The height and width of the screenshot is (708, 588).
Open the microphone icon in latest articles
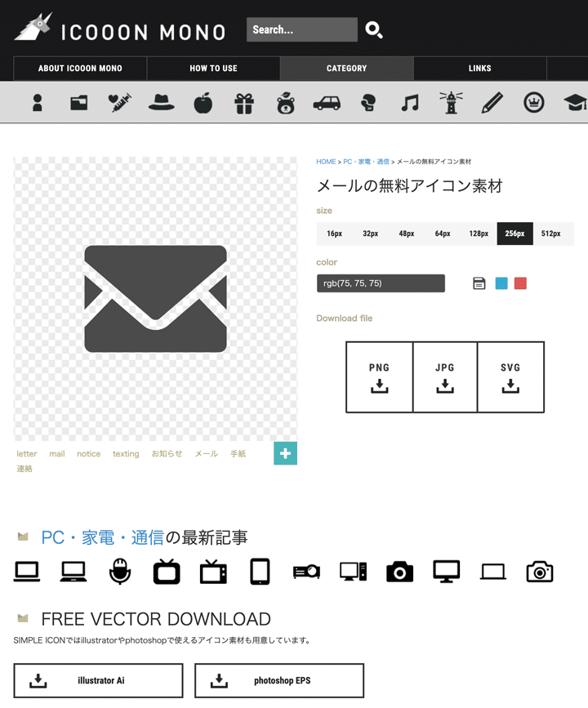coord(120,572)
